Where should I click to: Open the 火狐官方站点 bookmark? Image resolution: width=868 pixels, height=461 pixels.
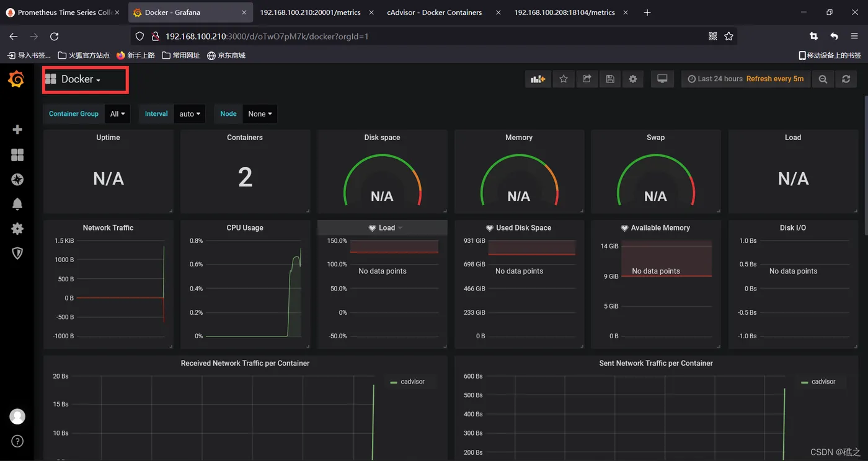coord(84,55)
